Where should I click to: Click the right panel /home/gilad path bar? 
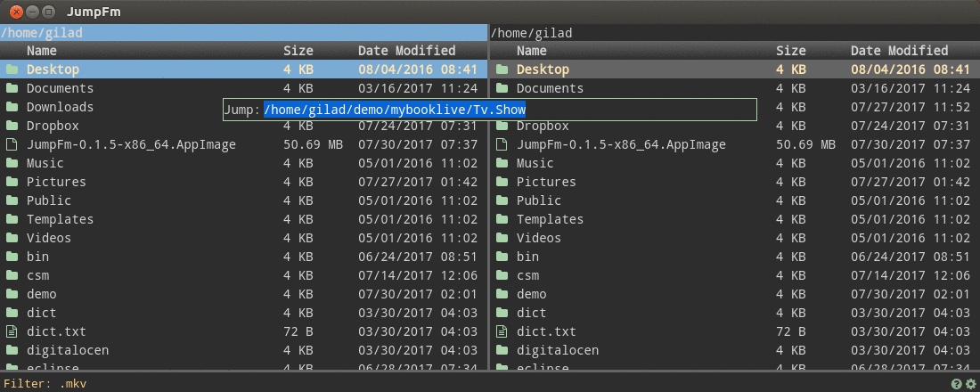pyautogui.click(x=734, y=32)
